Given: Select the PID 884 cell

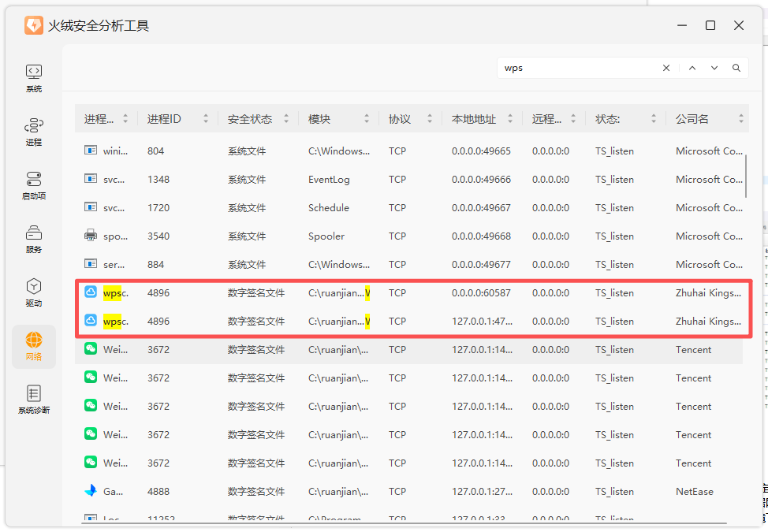Looking at the screenshot, I should click(x=156, y=265).
